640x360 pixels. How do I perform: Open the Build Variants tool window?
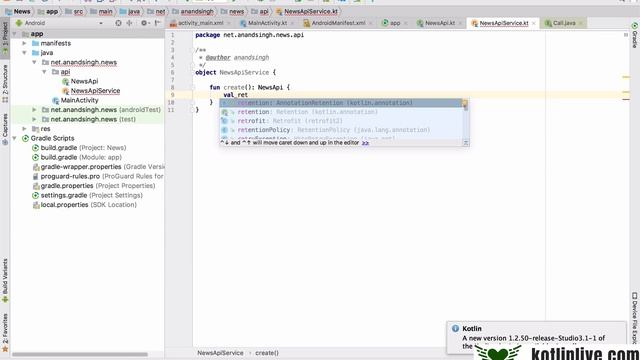5,280
